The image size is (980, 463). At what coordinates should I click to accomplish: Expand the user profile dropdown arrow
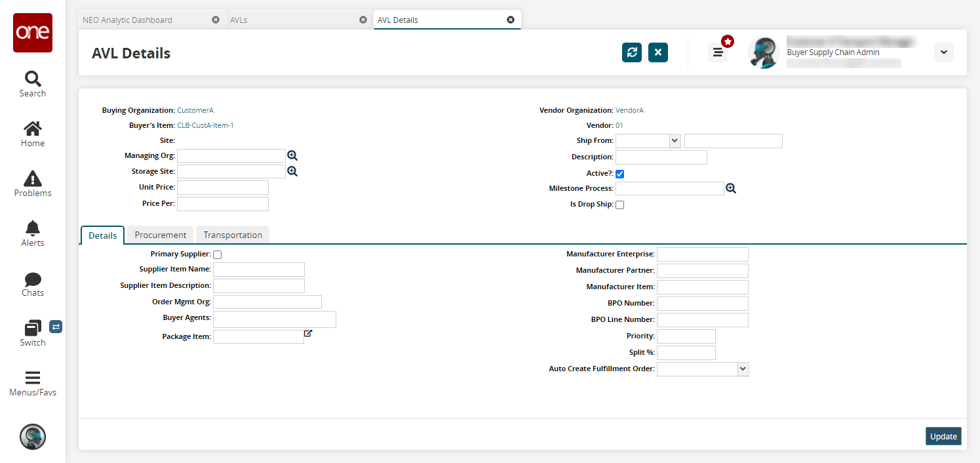point(943,52)
